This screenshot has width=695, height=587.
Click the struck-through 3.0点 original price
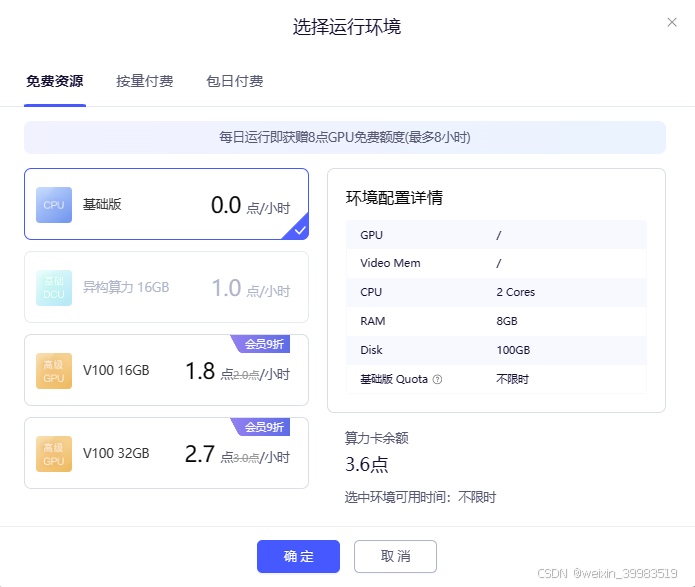click(246, 458)
